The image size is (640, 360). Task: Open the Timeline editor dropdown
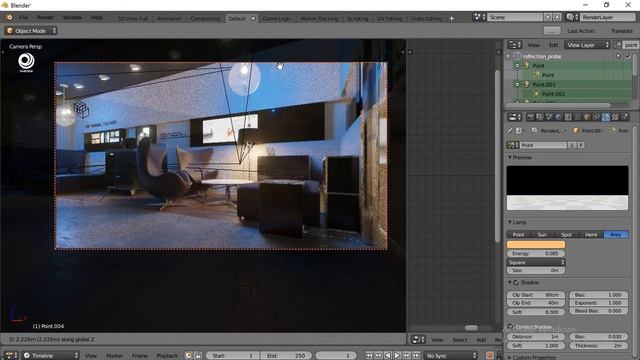click(x=51, y=356)
